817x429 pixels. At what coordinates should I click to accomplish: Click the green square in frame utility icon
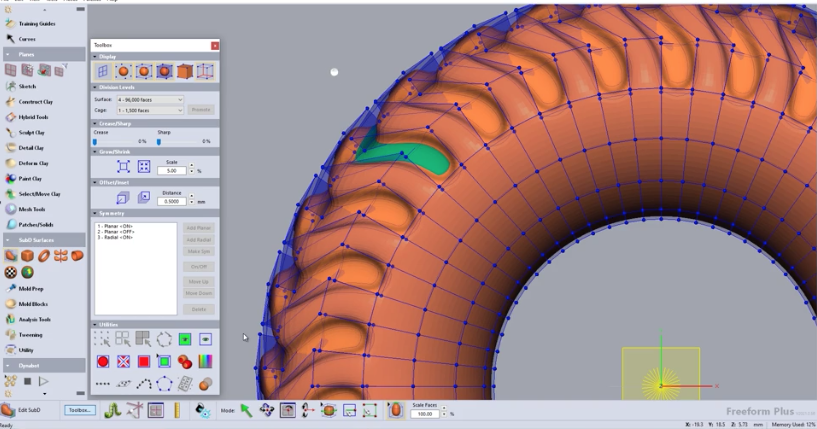(x=164, y=361)
